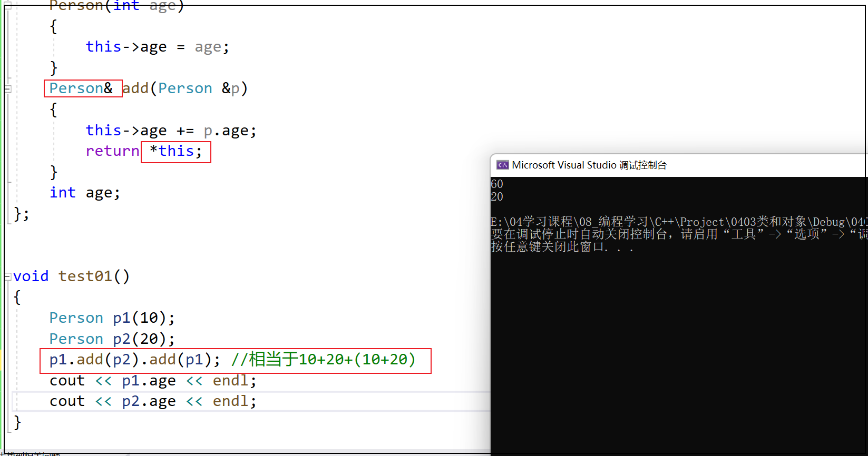
Task: Click the this->age = age assignment
Action: click(x=157, y=47)
